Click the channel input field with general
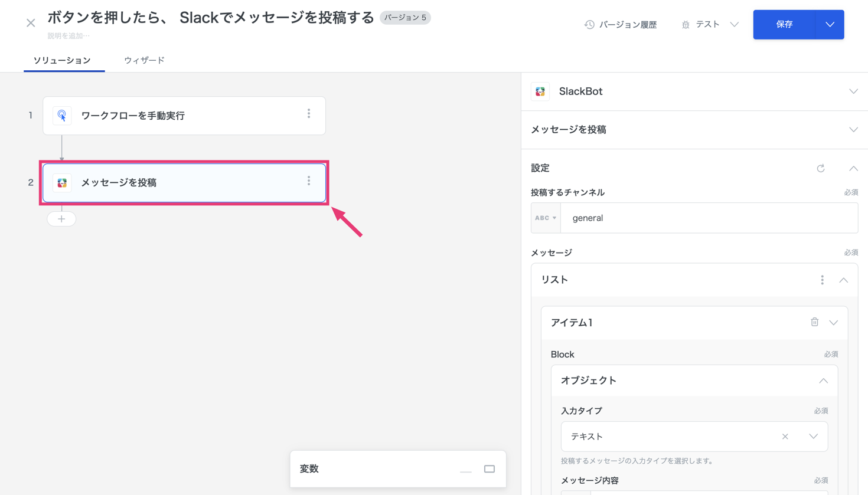This screenshot has width=868, height=495. (x=709, y=218)
